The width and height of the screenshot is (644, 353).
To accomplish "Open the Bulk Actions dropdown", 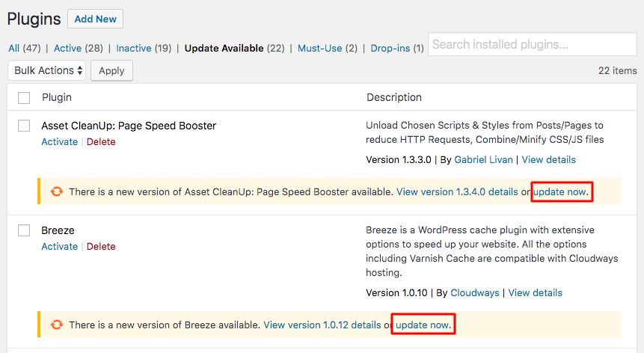I will pyautogui.click(x=46, y=70).
